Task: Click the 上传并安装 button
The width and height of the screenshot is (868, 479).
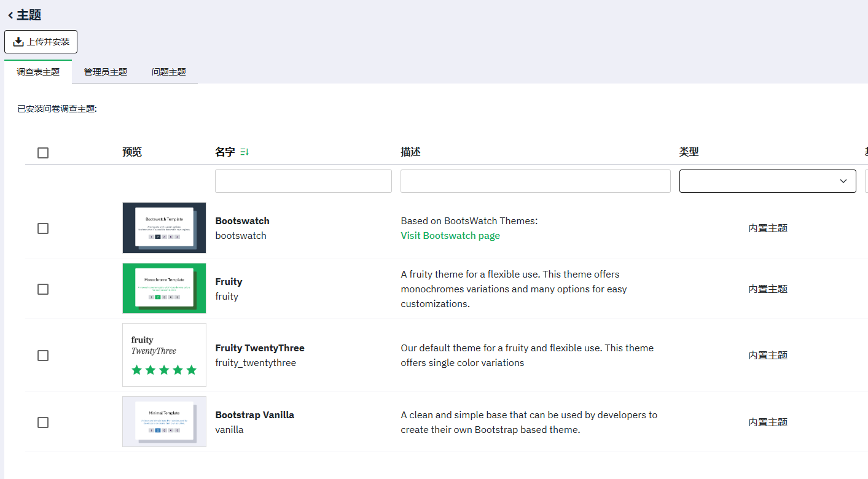Action: [x=41, y=42]
